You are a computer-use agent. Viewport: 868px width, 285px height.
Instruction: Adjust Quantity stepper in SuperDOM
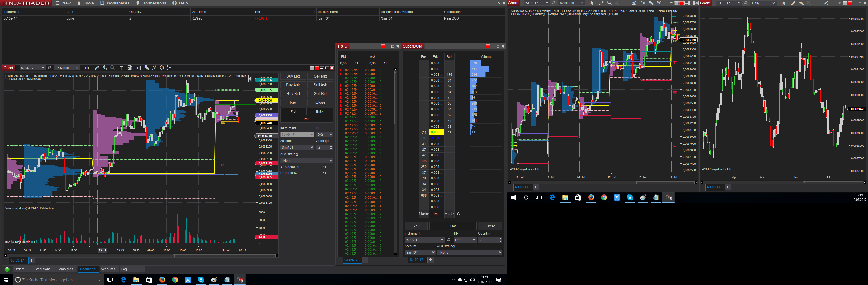pyautogui.click(x=500, y=240)
